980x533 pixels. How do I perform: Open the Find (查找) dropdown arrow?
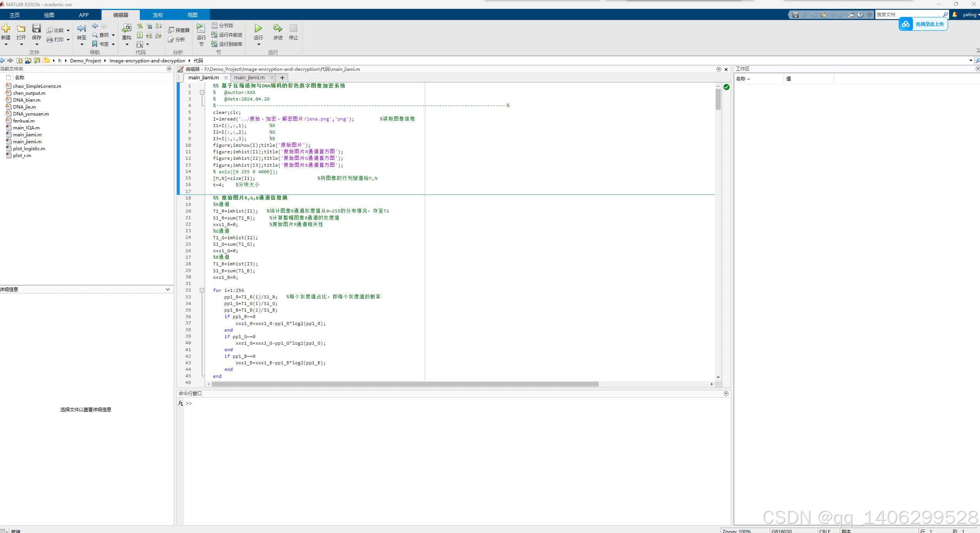click(113, 35)
